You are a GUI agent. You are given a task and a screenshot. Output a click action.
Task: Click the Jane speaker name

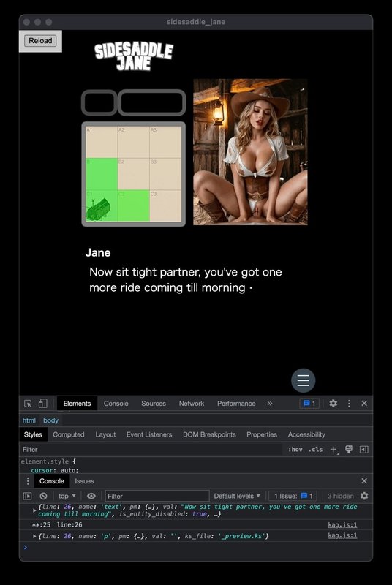coord(98,252)
